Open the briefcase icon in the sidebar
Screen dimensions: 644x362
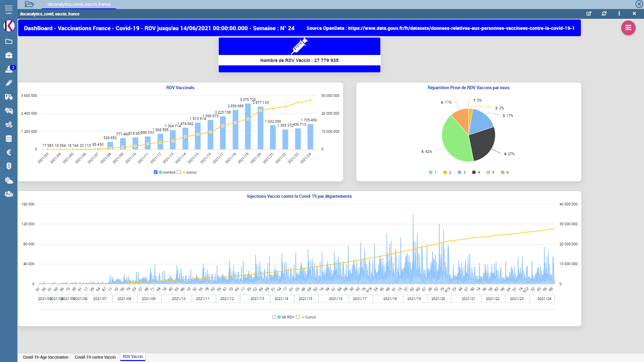(x=9, y=55)
